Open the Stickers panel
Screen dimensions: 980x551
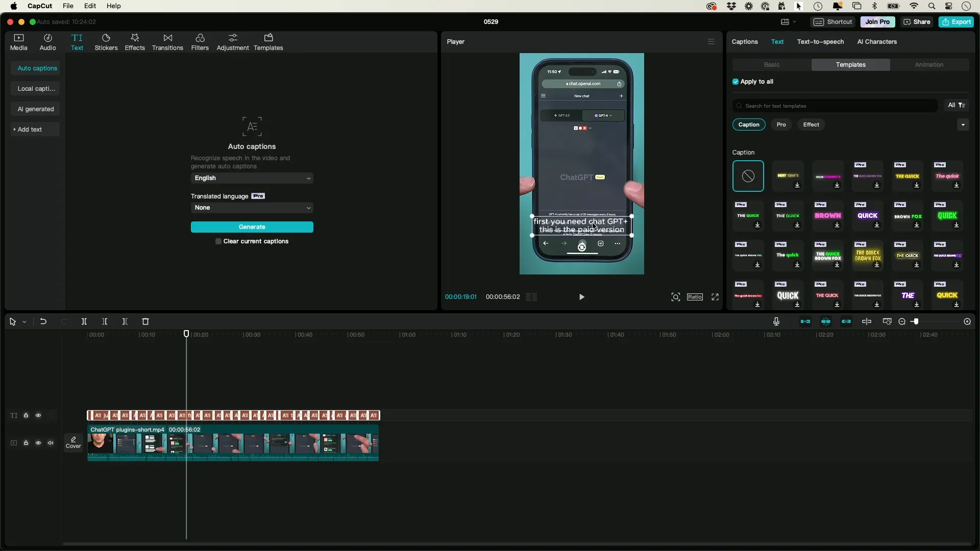click(x=106, y=42)
